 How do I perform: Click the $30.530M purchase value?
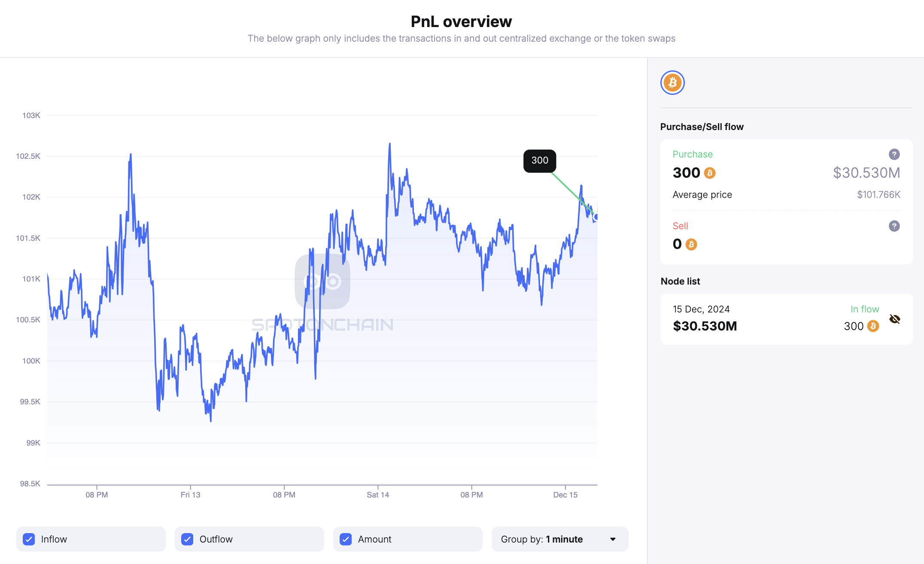click(866, 173)
